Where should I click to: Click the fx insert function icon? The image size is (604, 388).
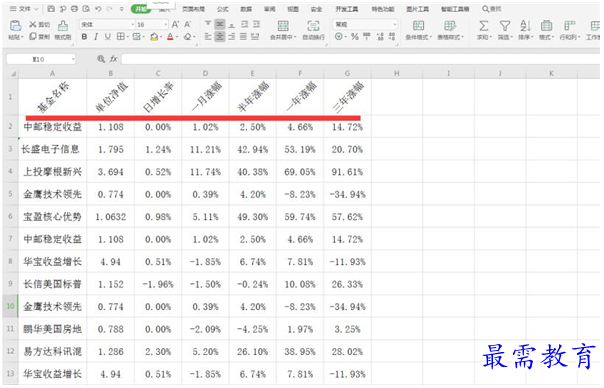(114, 59)
